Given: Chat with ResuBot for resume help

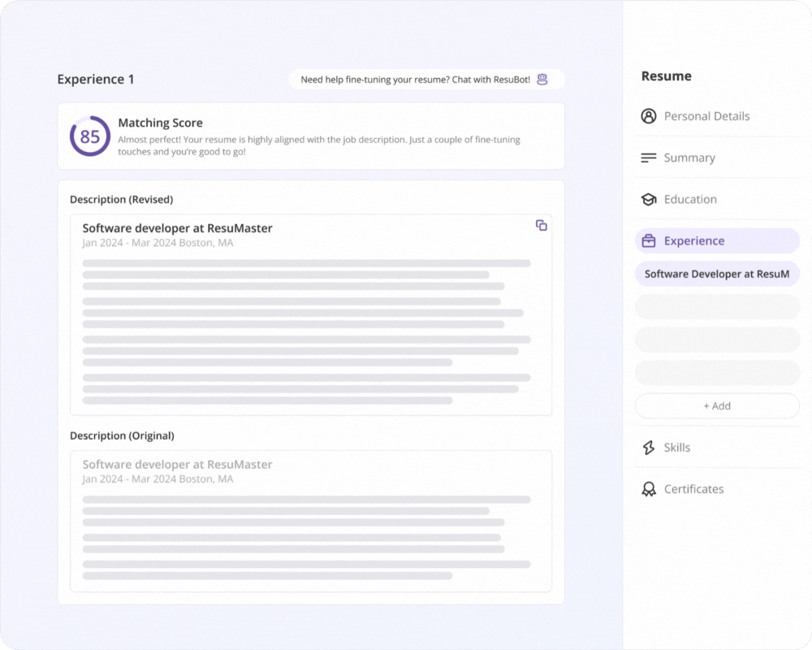Looking at the screenshot, I should click(x=415, y=80).
